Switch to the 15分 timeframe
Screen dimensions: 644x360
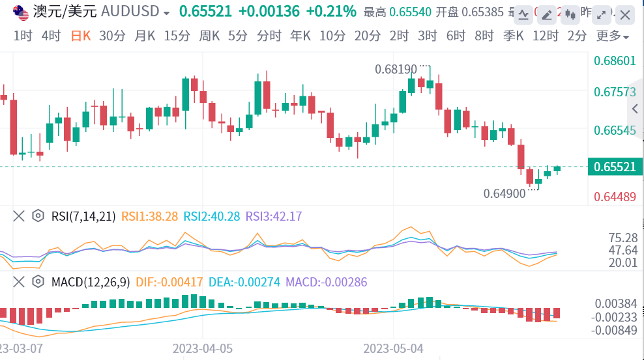(x=177, y=36)
